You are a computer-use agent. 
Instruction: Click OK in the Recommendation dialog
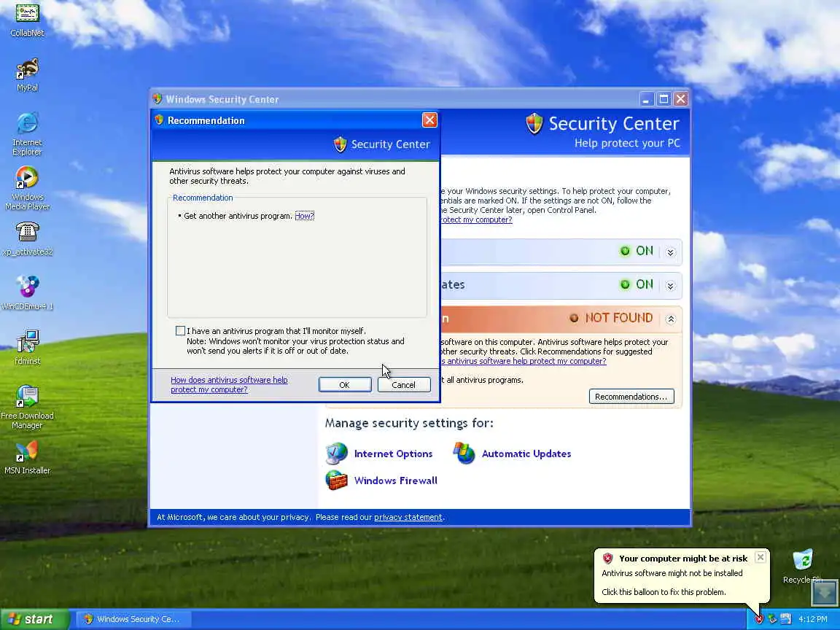[x=344, y=385]
